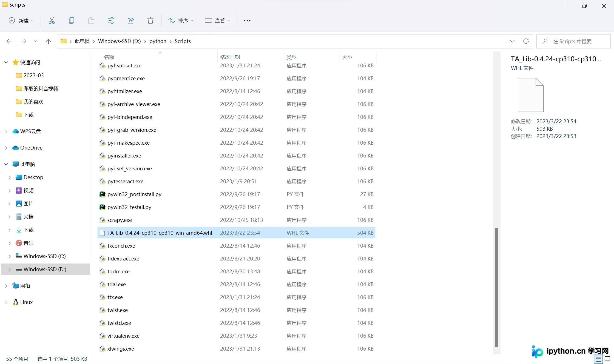Expand the Desktop tree node

point(10,177)
